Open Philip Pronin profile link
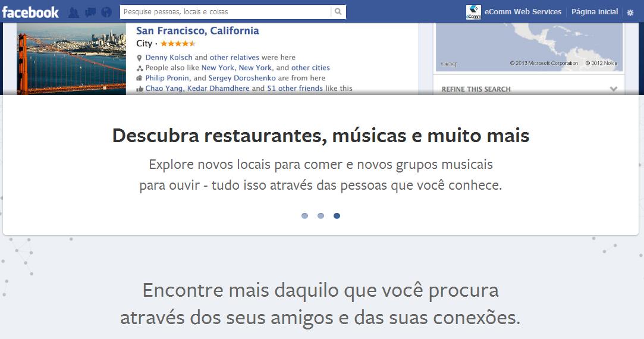 [167, 78]
